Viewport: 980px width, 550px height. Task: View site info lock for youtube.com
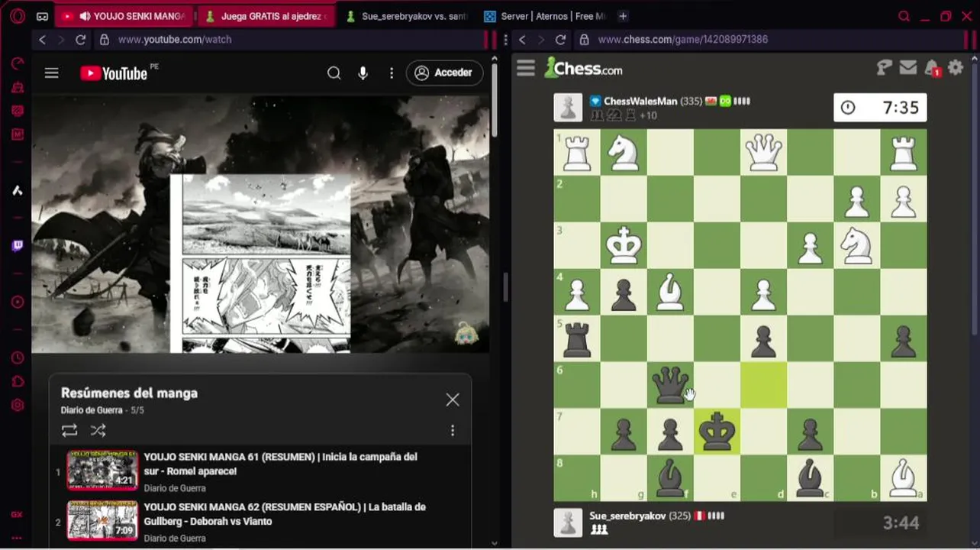[x=105, y=40]
